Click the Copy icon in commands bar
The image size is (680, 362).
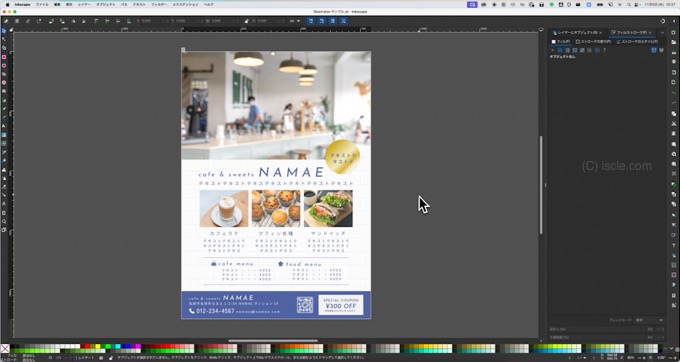673,114
